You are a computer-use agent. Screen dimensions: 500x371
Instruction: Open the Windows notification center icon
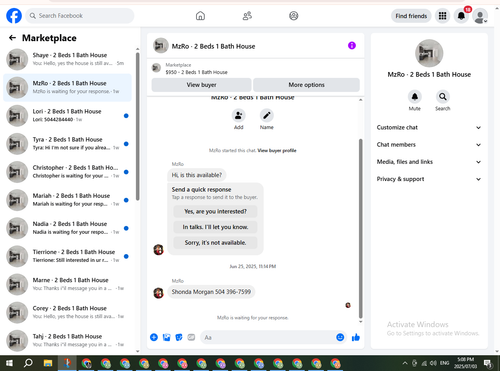pos(488,363)
